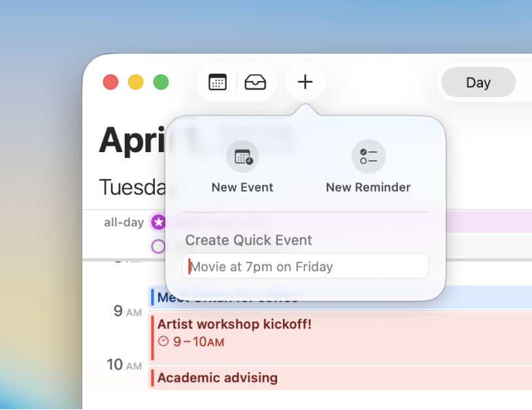This screenshot has height=410, width=532.
Task: Click the all-day label row
Action: tap(124, 223)
